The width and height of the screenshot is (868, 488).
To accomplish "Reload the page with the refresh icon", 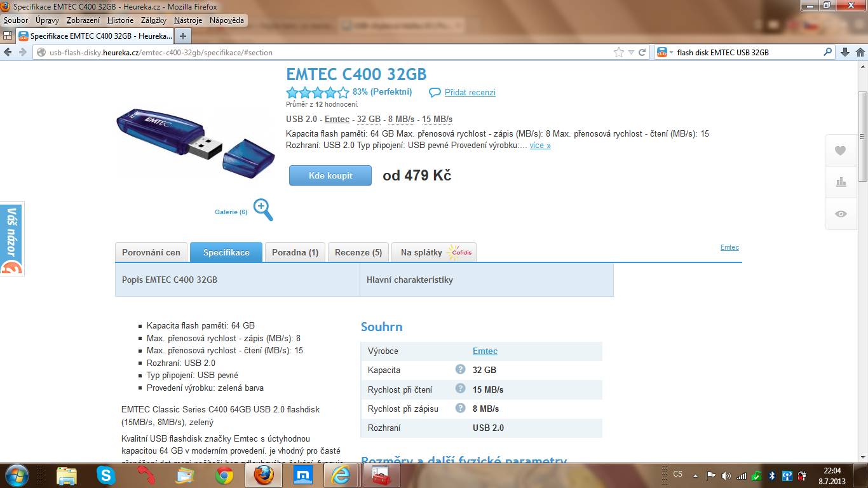I will pyautogui.click(x=642, y=52).
